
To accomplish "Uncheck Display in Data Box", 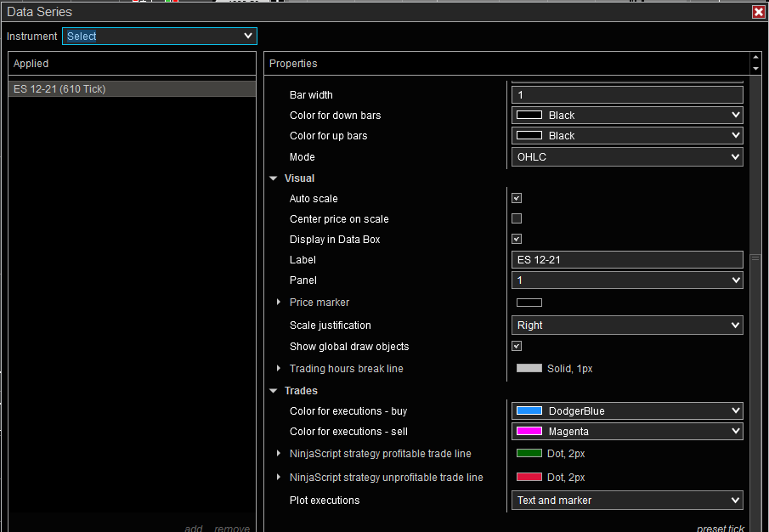I will [x=517, y=239].
